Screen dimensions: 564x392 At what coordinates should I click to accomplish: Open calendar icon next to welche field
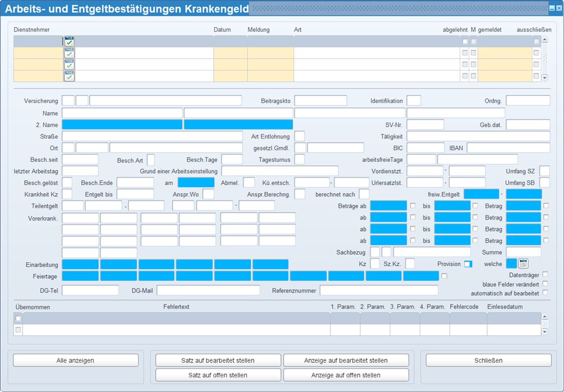pyautogui.click(x=523, y=263)
